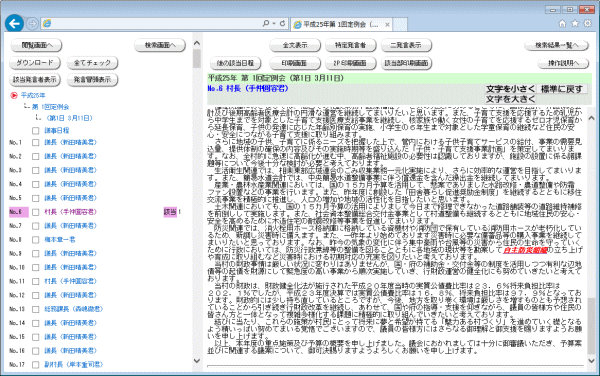Click the browser forward arrow button
This screenshot has height=376, width=600.
tap(33, 24)
